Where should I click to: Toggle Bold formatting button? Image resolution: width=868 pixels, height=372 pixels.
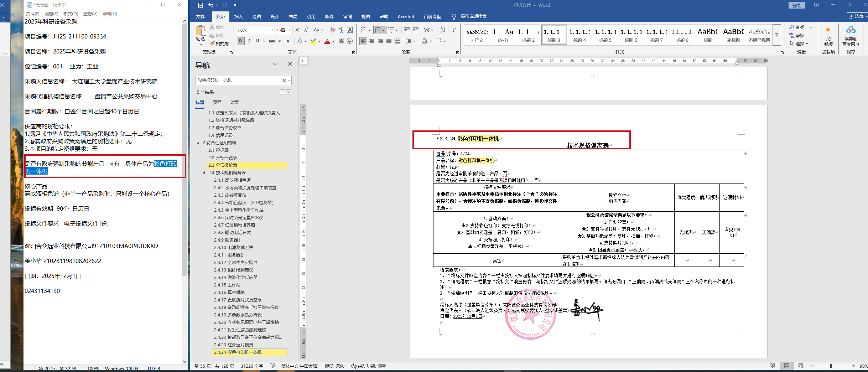pos(241,41)
